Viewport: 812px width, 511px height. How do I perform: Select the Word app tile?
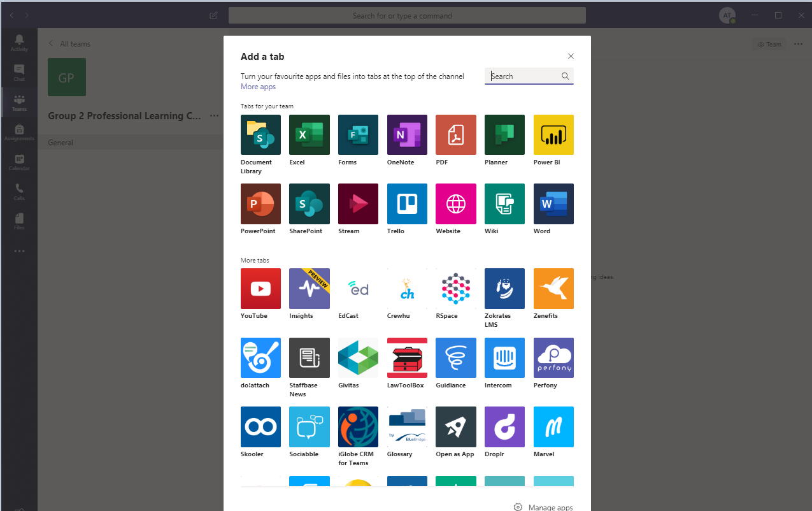click(x=553, y=204)
